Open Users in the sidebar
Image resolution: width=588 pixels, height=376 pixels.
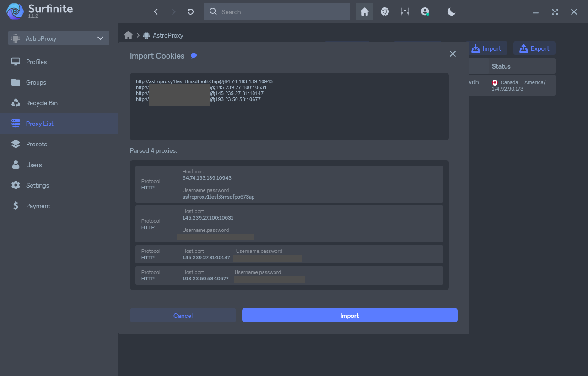pos(59,165)
